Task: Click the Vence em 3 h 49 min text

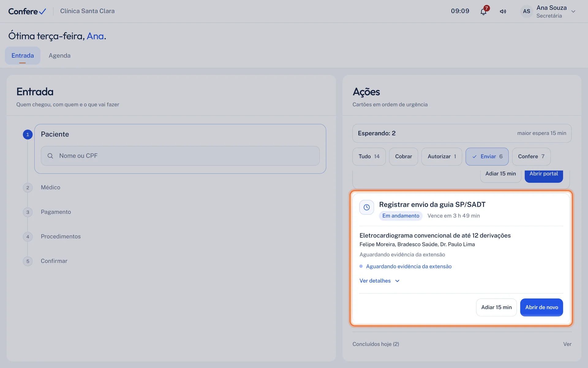Action: [x=454, y=216]
